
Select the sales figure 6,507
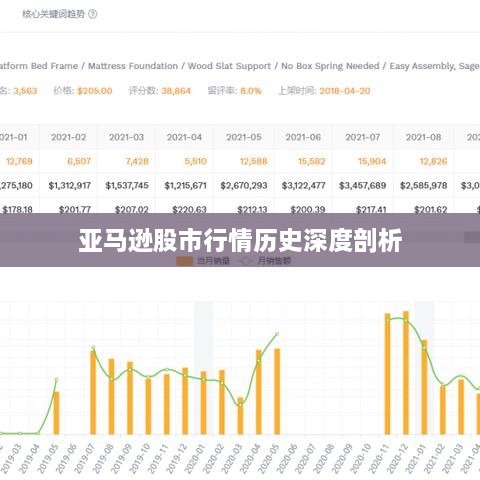(x=79, y=161)
